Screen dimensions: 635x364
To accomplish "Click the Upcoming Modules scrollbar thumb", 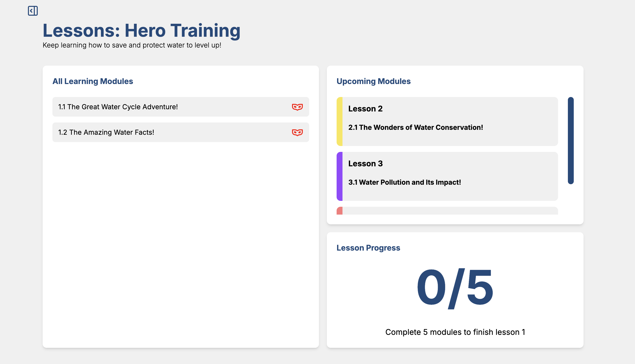I will [571, 141].
